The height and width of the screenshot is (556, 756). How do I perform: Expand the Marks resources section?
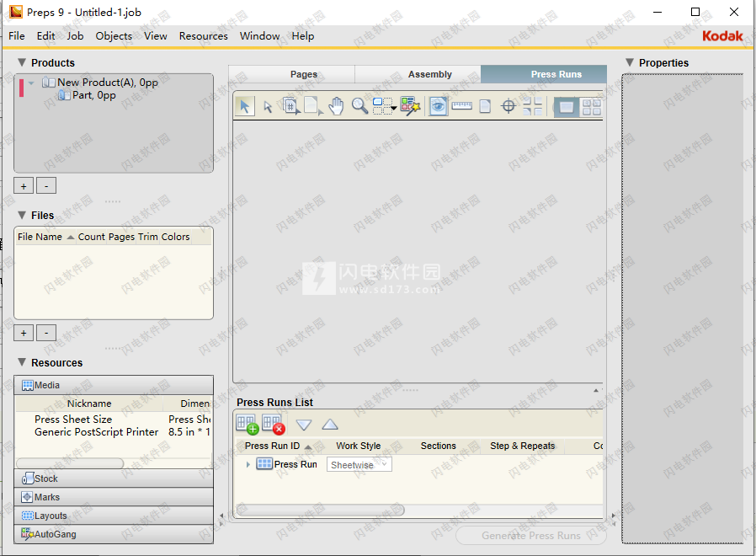(114, 497)
